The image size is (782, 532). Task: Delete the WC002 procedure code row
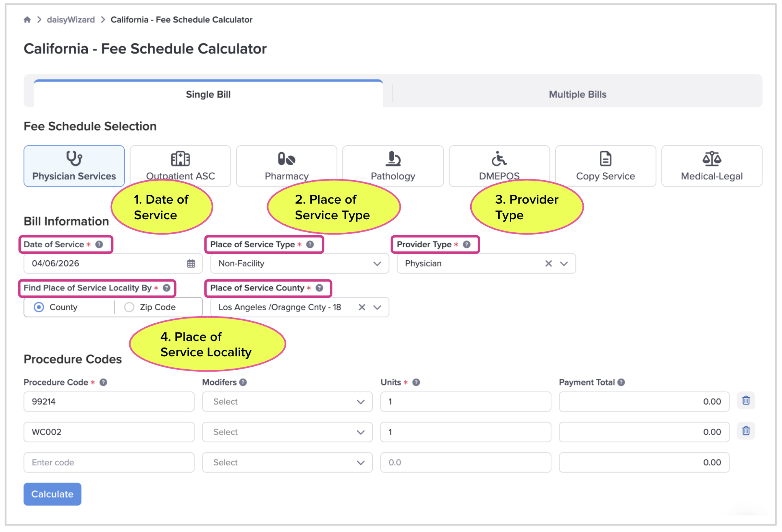746,431
